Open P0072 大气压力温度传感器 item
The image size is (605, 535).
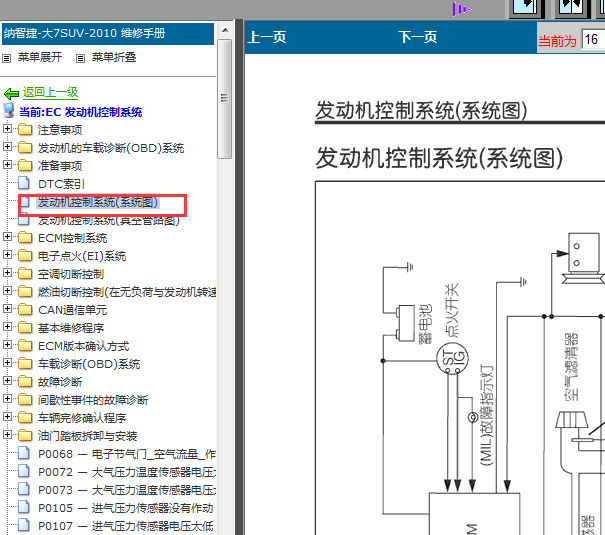[x=127, y=472]
